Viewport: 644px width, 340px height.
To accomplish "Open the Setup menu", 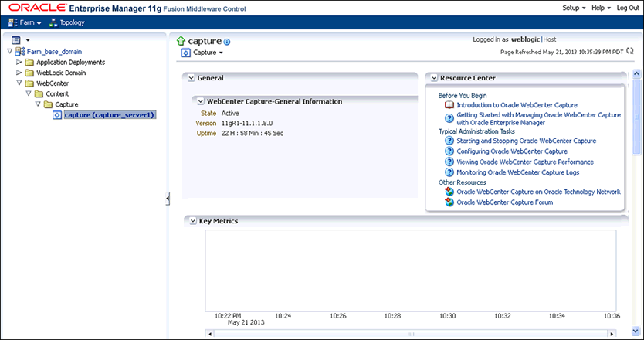I will (x=574, y=8).
